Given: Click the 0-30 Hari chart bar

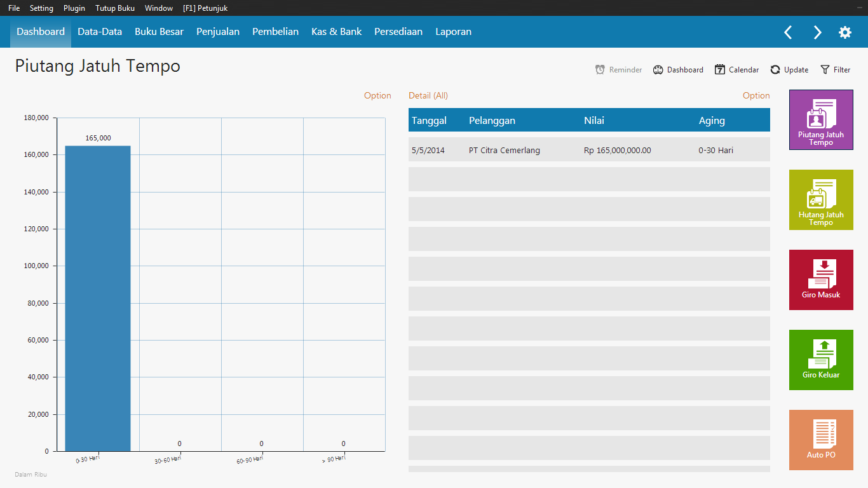Looking at the screenshot, I should (98, 299).
